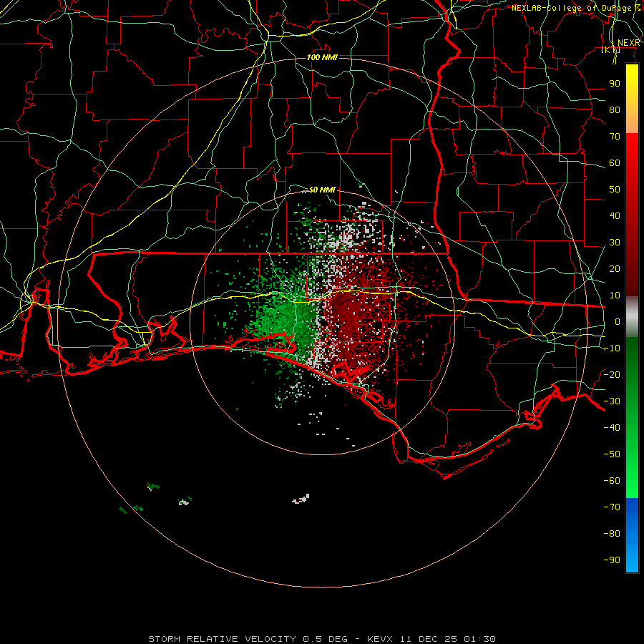Viewport: 644px width, 644px height.
Task: Click the 100 NMI range ring label
Action: (x=322, y=57)
